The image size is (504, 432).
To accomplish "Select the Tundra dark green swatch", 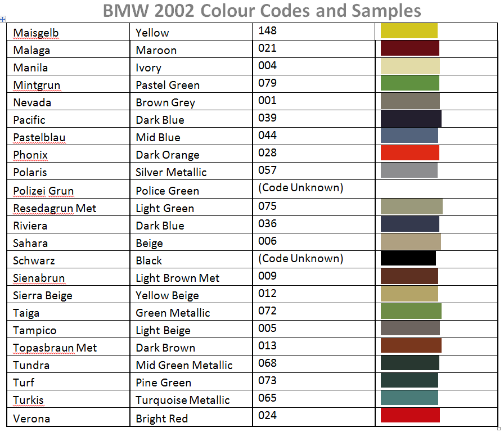I will pyautogui.click(x=410, y=363).
